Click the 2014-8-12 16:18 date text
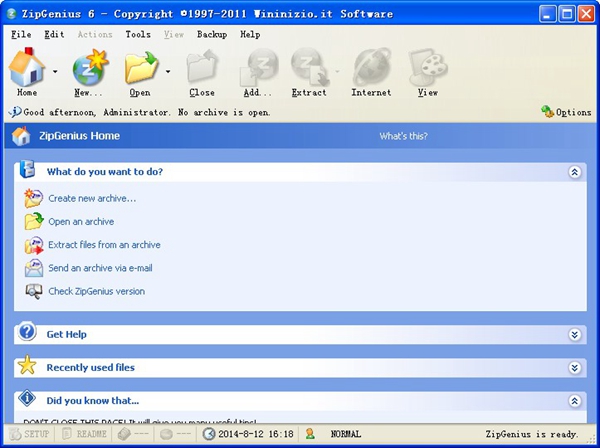The width and height of the screenshot is (600, 448). coord(256,434)
